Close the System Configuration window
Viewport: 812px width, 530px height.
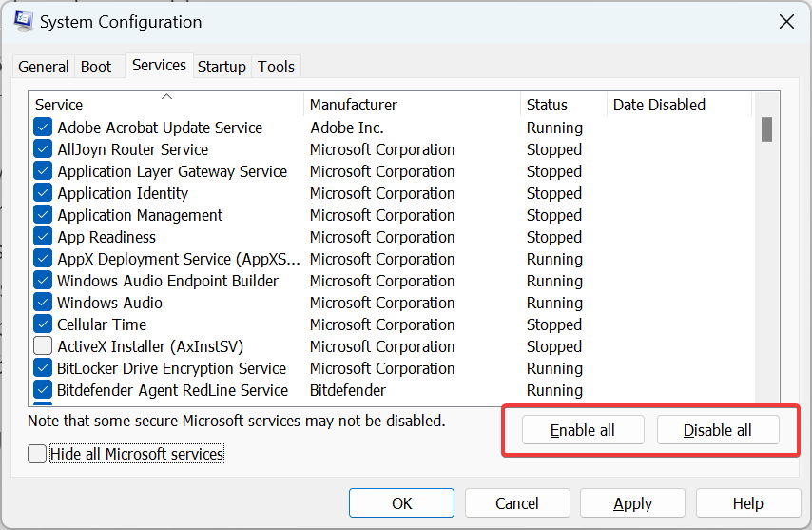coord(786,21)
